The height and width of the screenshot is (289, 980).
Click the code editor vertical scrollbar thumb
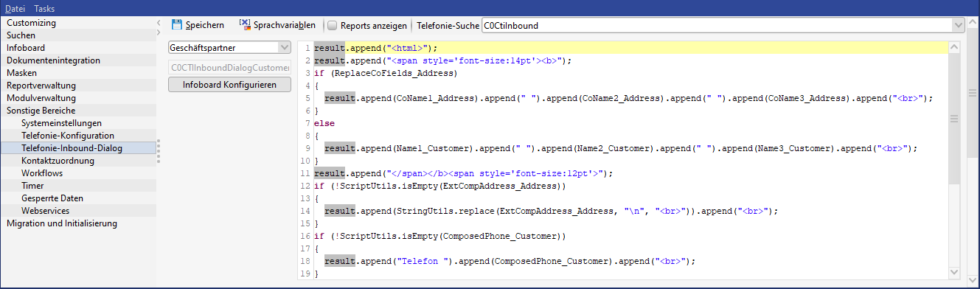954,119
